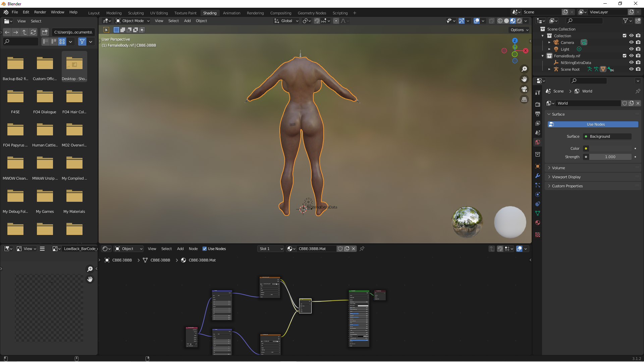The width and height of the screenshot is (644, 362).
Task: Open the Render menu
Action: coord(40,12)
